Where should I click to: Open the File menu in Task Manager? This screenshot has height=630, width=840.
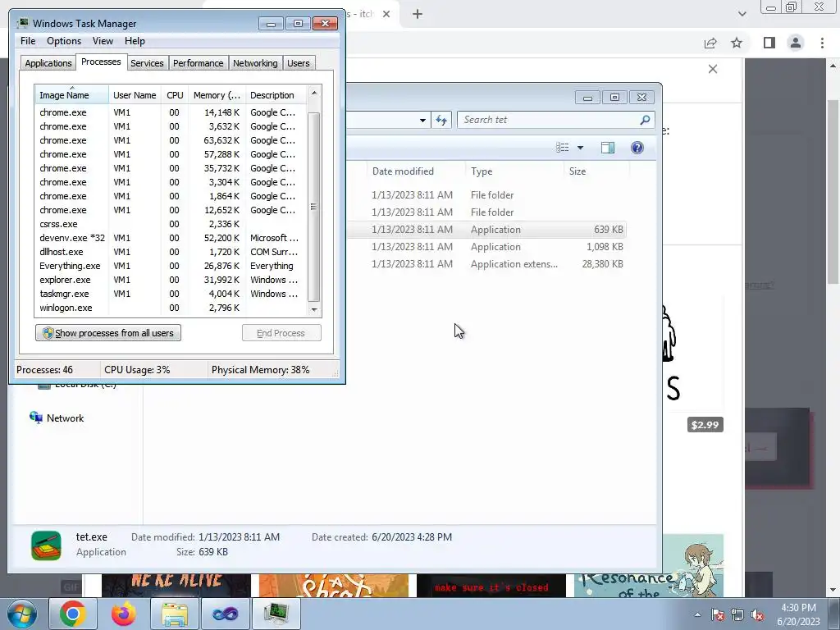click(x=28, y=41)
